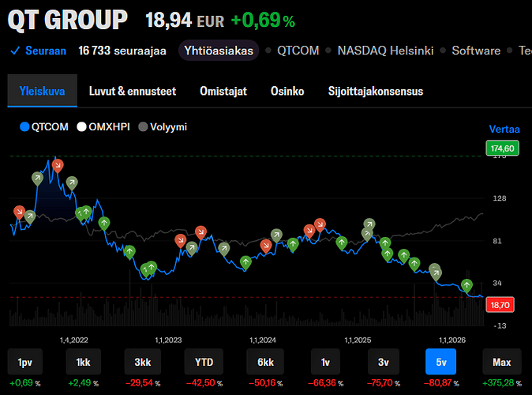Select the 1v time range
This screenshot has height=395, width=532.
(x=325, y=362)
